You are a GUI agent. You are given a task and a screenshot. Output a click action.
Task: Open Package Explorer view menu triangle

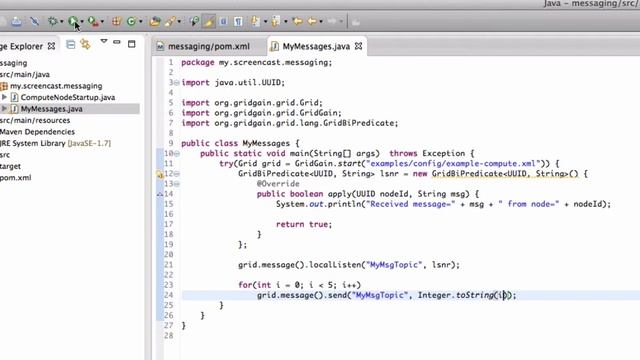pyautogui.click(x=104, y=41)
